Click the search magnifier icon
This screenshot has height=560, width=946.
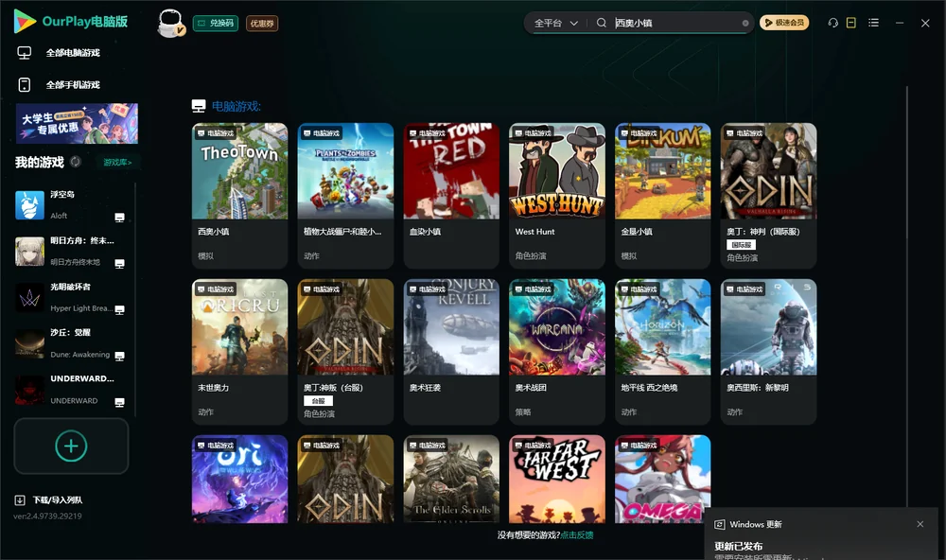click(x=602, y=23)
